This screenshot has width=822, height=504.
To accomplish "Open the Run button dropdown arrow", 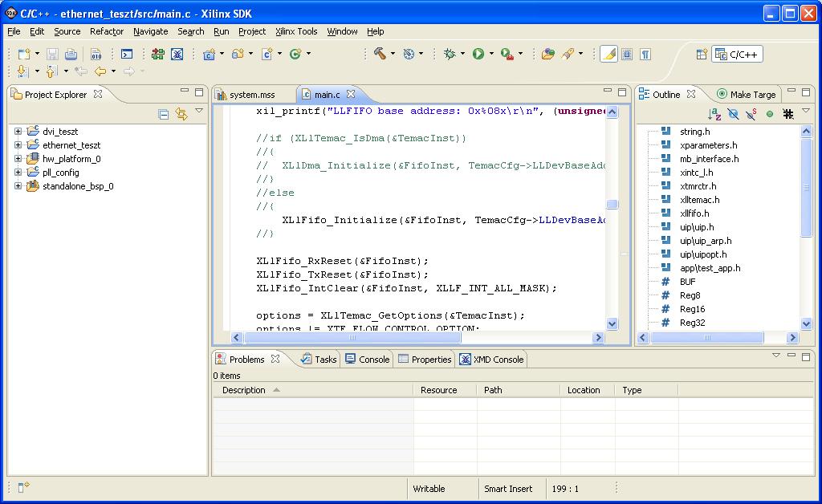I will tap(491, 54).
